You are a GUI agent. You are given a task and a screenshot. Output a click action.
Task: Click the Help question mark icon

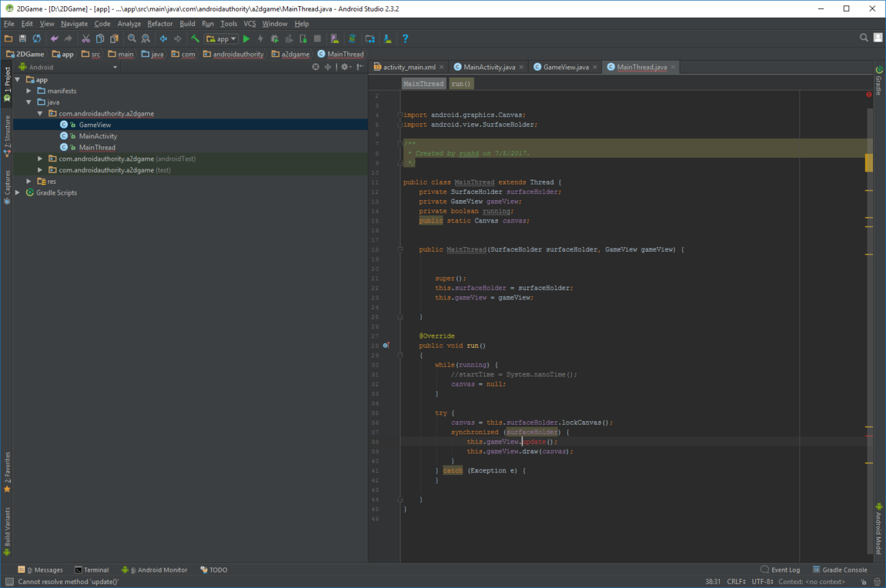click(405, 39)
